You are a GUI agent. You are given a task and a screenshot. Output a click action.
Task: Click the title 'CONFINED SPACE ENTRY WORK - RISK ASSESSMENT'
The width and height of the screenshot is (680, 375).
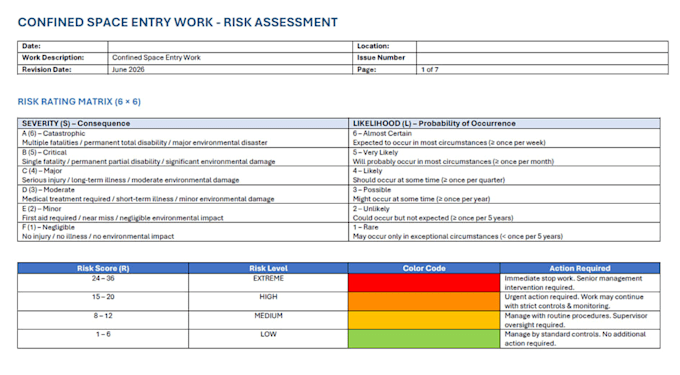pos(177,22)
